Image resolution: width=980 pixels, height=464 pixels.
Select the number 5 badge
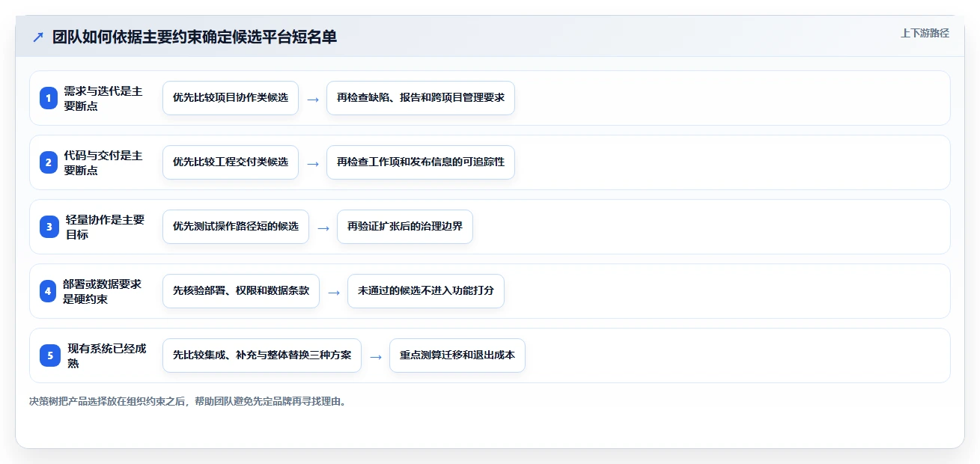click(50, 355)
